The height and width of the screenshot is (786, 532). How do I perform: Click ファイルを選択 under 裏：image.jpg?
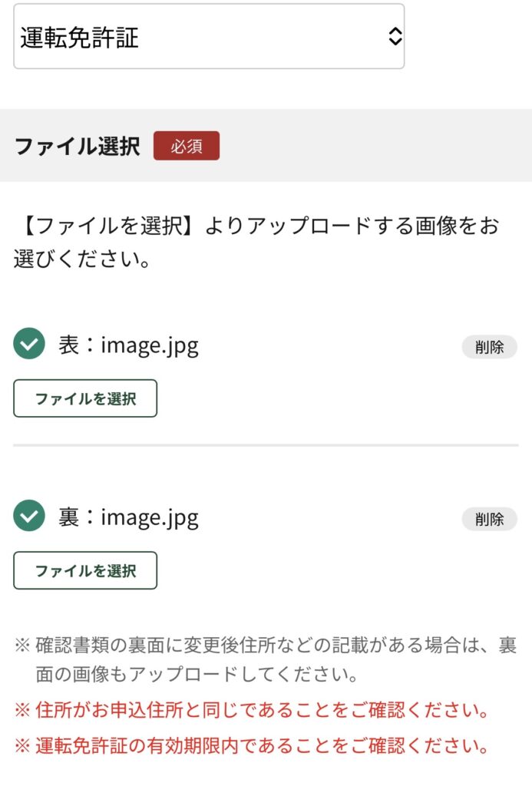coord(85,570)
